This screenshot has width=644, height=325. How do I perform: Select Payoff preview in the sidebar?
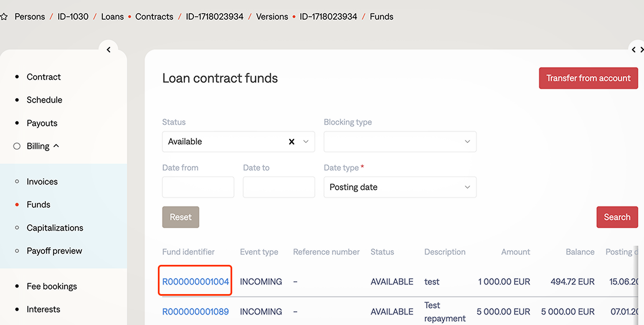tap(54, 251)
